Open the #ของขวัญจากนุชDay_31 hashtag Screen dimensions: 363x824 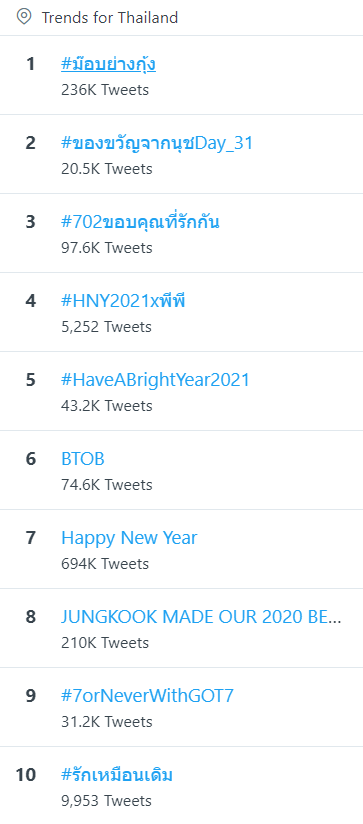[x=157, y=143]
